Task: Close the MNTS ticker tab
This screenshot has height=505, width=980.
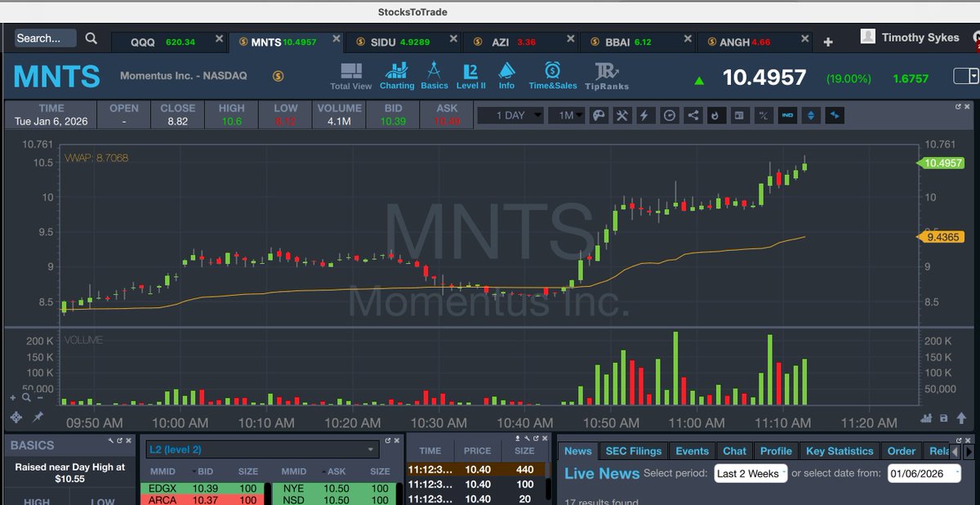Action: click(336, 39)
